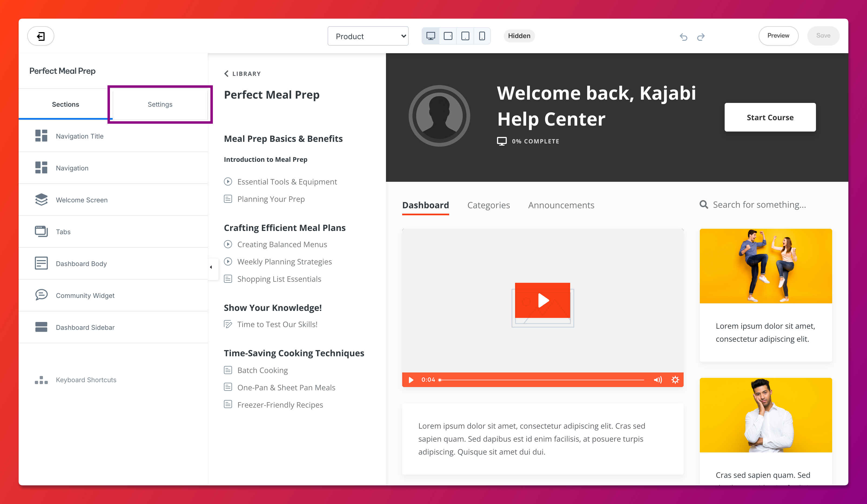Click the Tabs section icon
Viewport: 867px width, 504px height.
41,231
